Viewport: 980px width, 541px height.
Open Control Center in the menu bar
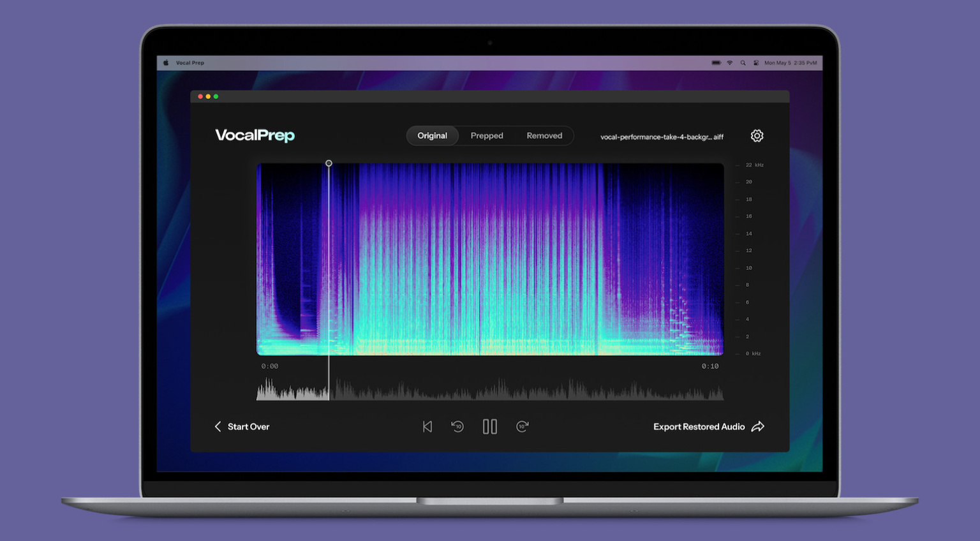click(756, 63)
